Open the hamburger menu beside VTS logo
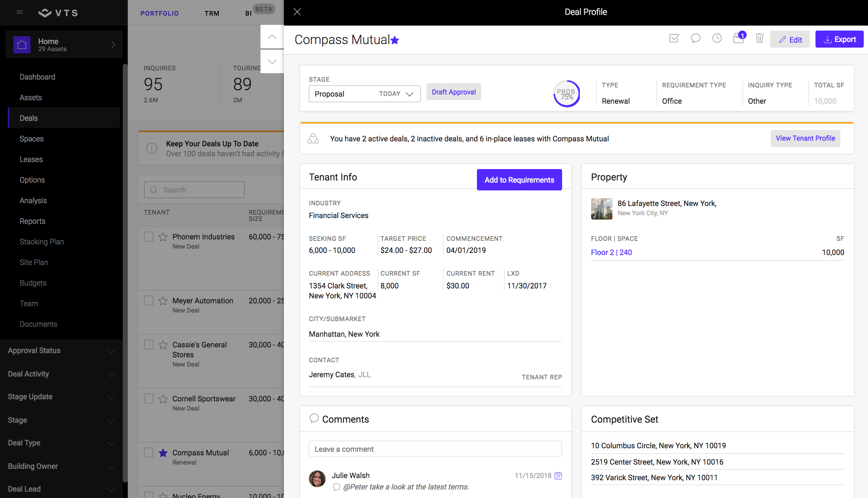 (20, 12)
